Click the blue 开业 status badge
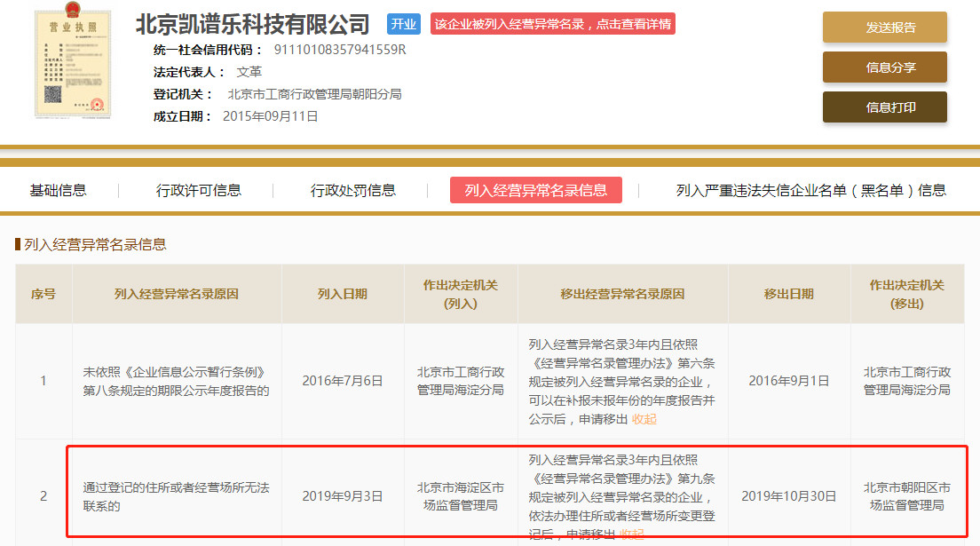 404,24
